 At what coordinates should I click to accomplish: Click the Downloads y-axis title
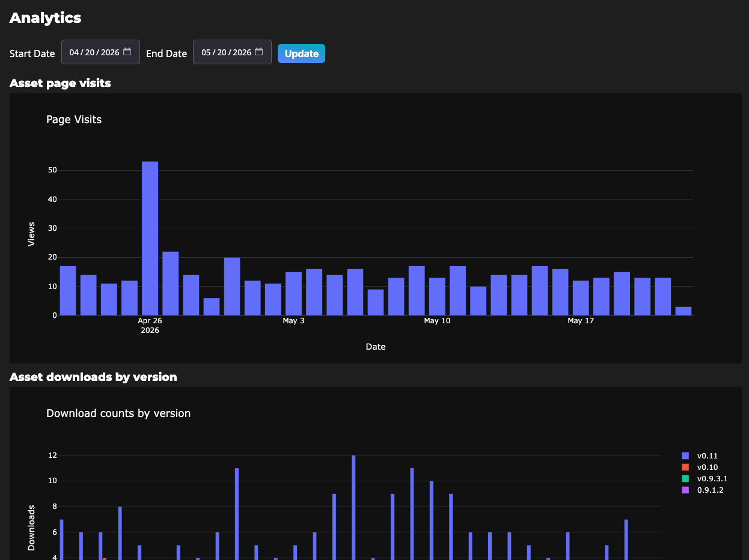point(31,528)
